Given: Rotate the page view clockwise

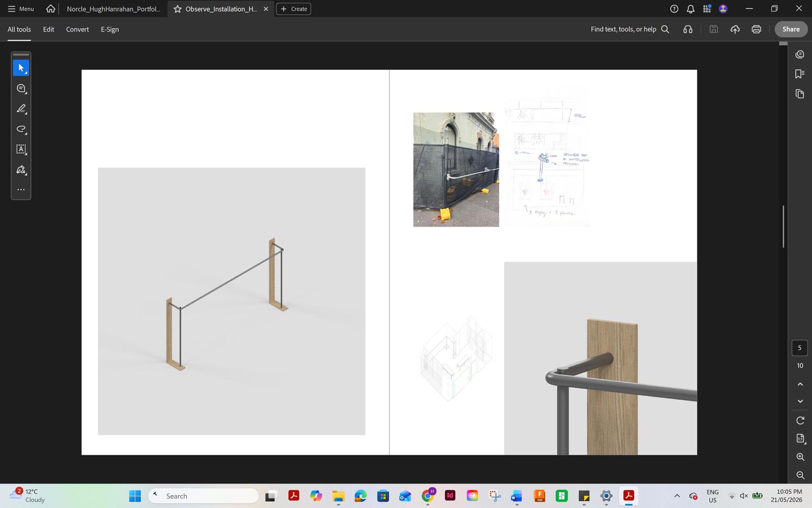Looking at the screenshot, I should pos(800,421).
